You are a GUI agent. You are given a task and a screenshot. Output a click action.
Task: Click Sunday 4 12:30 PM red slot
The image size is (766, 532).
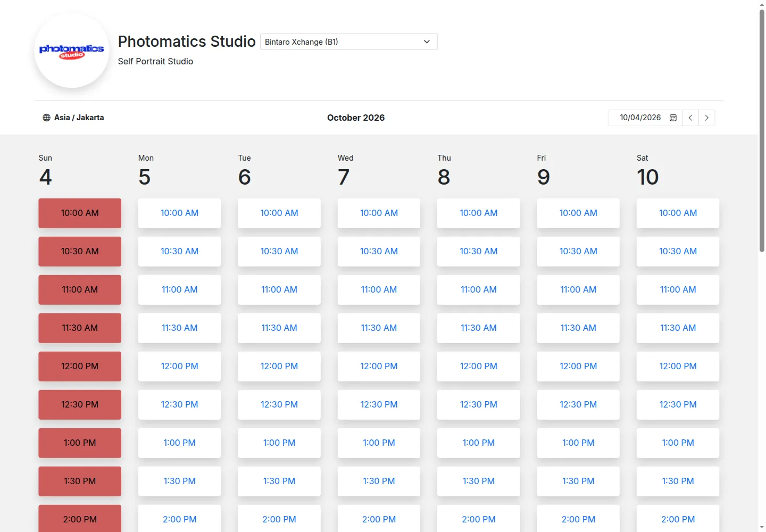tap(80, 405)
